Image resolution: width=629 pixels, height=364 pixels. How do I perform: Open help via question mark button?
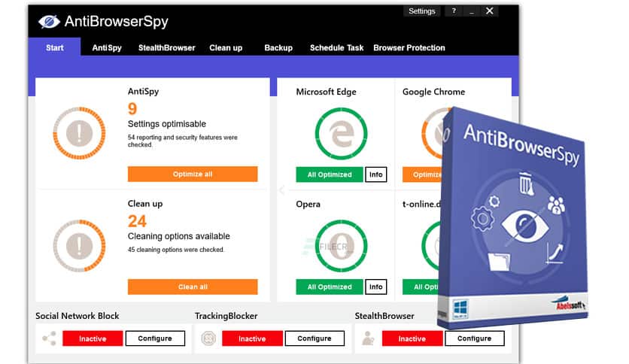point(454,11)
